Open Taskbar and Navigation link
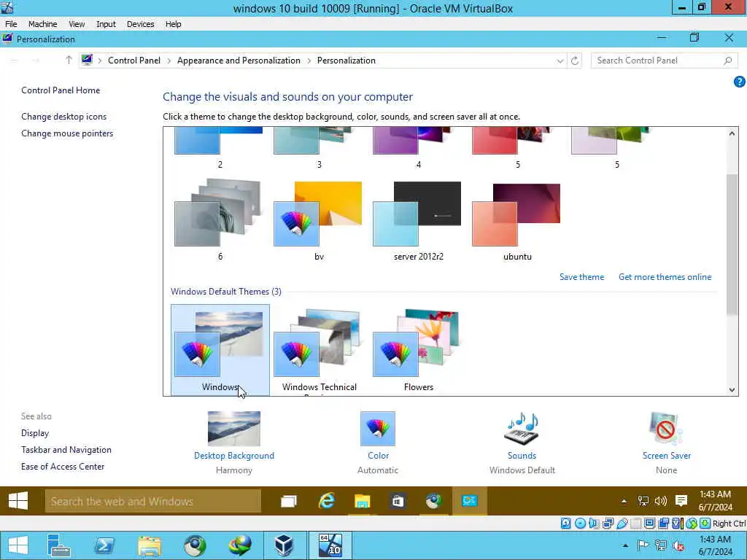Image resolution: width=747 pixels, height=560 pixels. pyautogui.click(x=66, y=450)
